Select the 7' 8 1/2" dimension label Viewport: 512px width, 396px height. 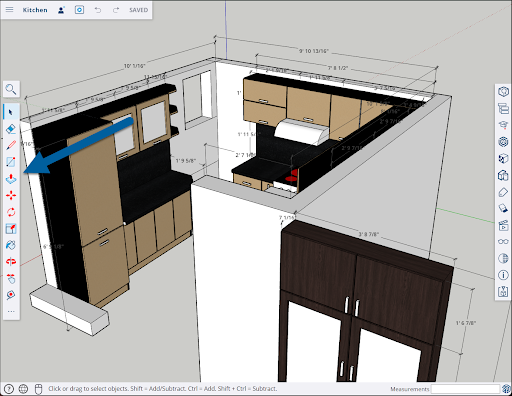click(338, 68)
